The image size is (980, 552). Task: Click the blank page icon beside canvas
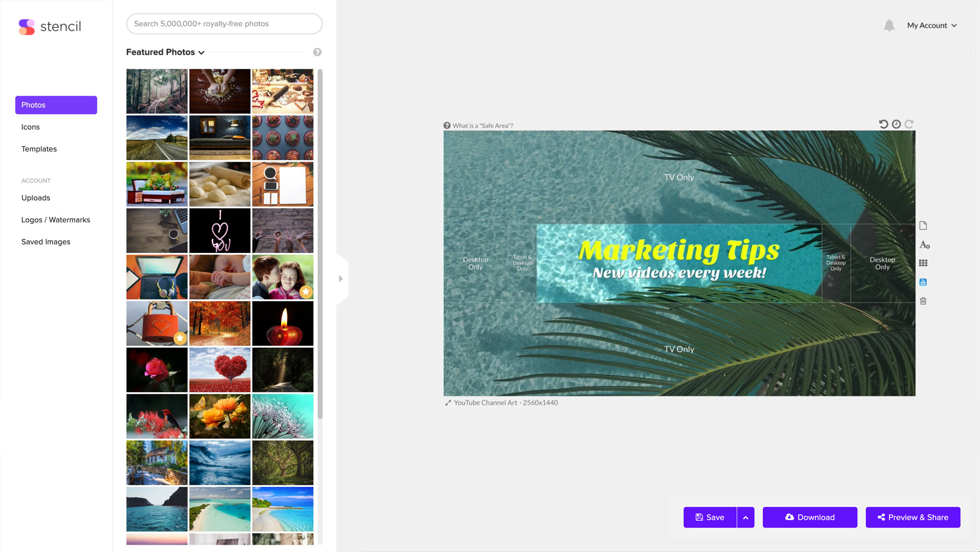click(923, 226)
